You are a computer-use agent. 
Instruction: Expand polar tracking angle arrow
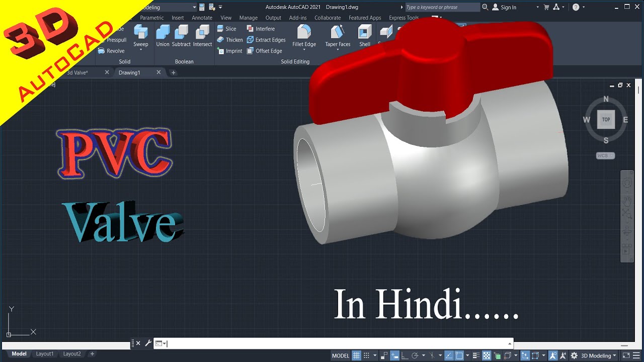coord(423,355)
